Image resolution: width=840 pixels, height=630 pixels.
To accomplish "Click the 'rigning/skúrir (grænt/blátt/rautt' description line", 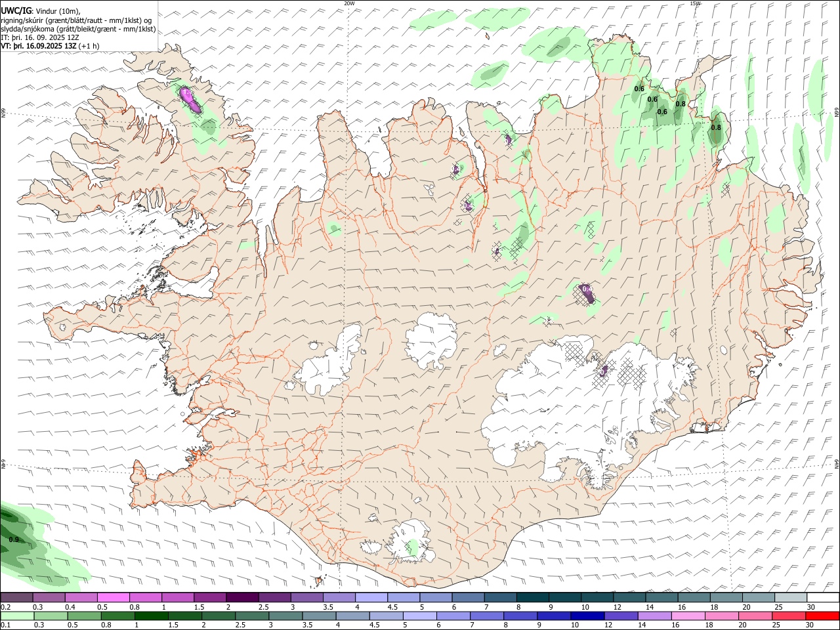I will [77, 20].
